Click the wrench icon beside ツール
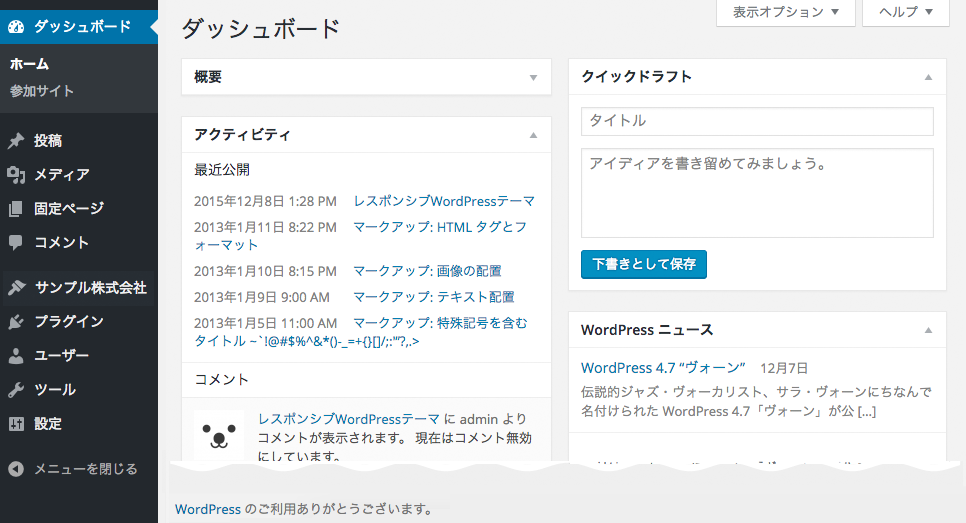This screenshot has width=966, height=523. coord(16,389)
